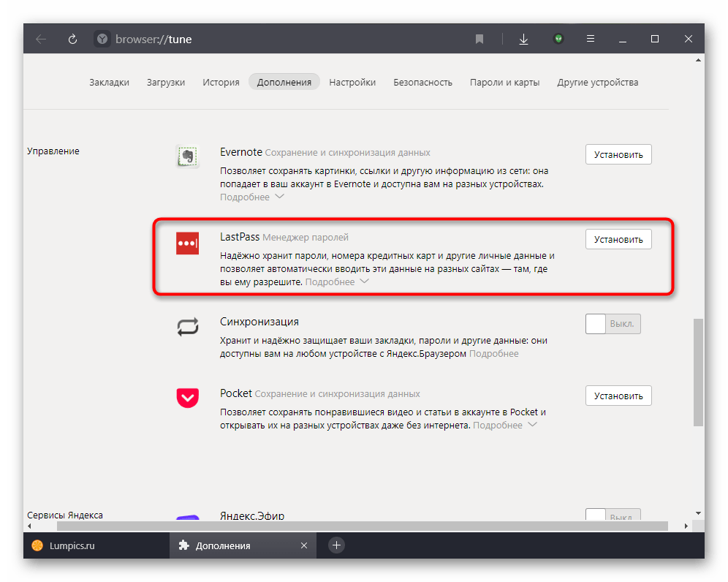
Task: Click the Pocket extension title
Action: coord(236,393)
